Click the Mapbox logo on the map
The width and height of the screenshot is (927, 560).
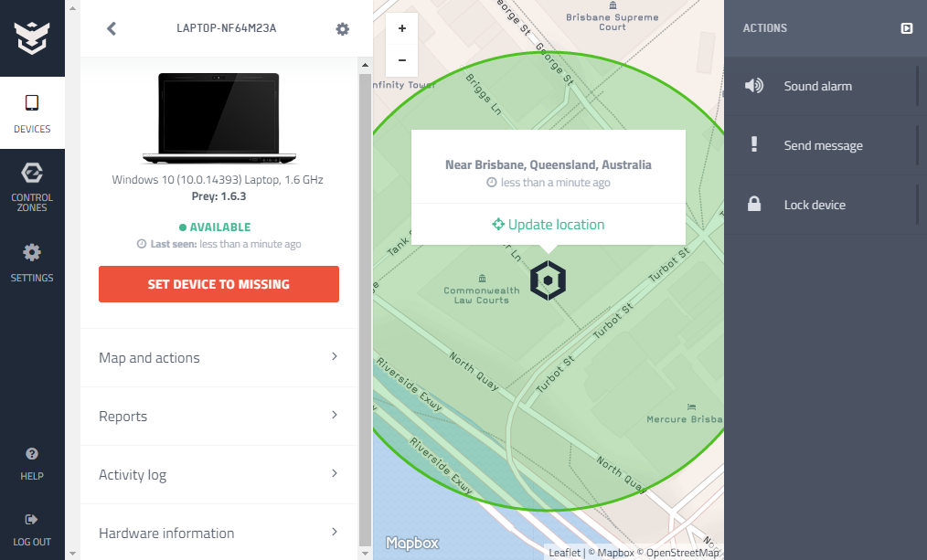(x=412, y=543)
